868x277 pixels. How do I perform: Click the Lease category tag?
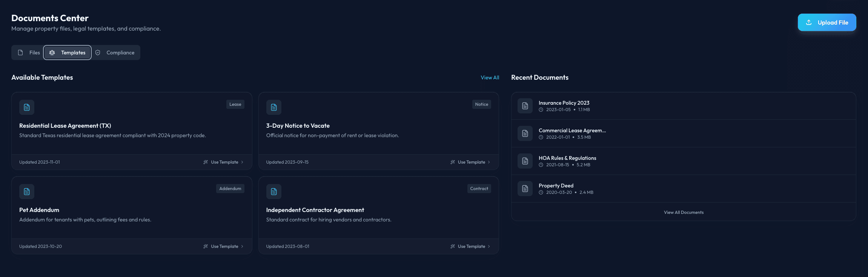235,104
